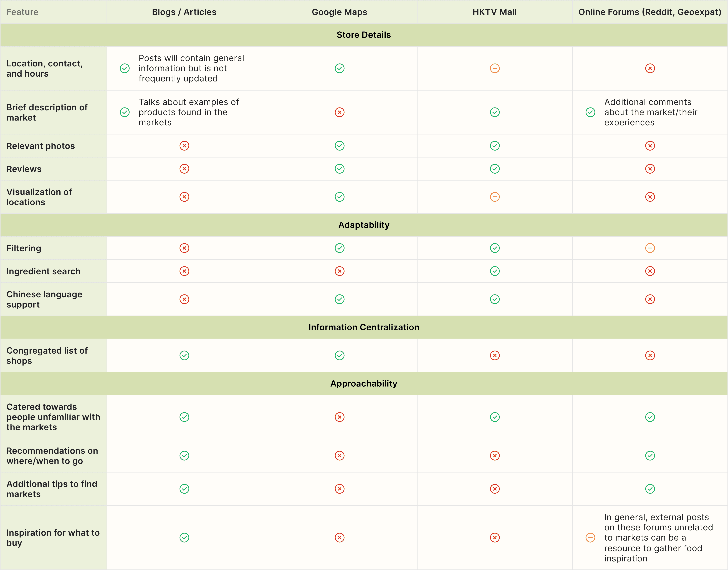Click the red cross for HKTV Mall Congregated list of shops
This screenshot has width=728, height=570.
point(495,355)
